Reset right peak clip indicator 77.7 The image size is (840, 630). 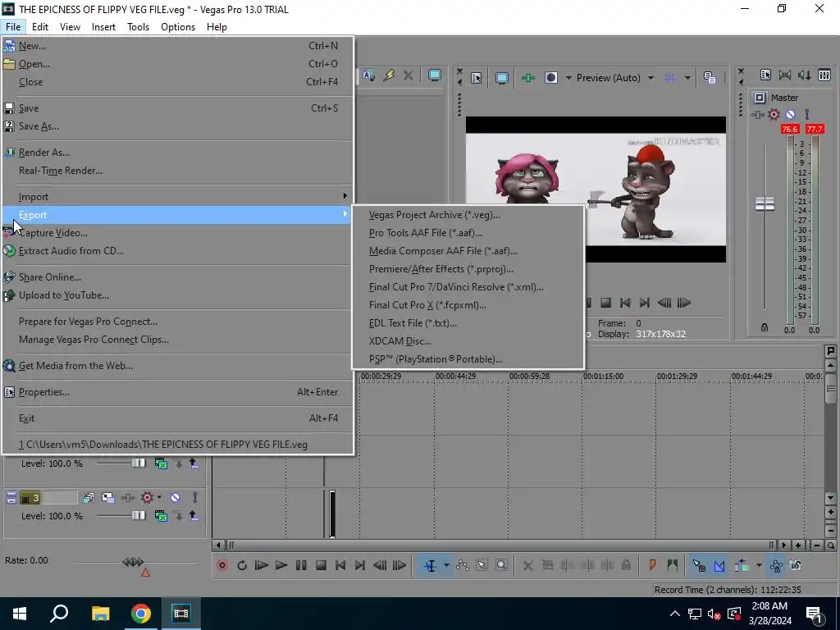click(815, 129)
